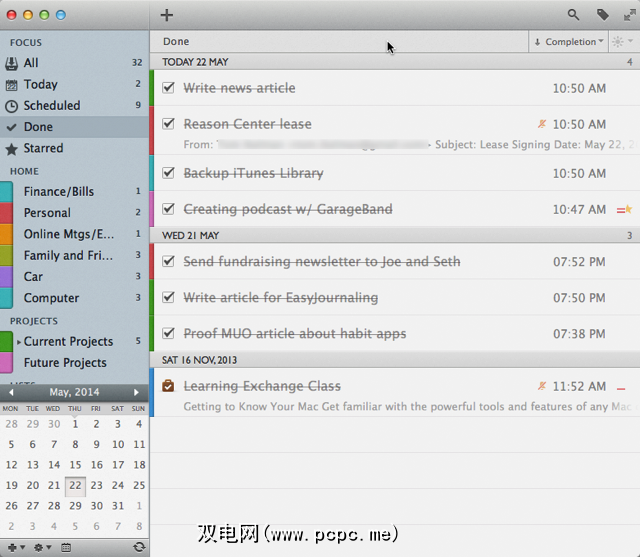Uncheck the Write news article task

(x=168, y=88)
